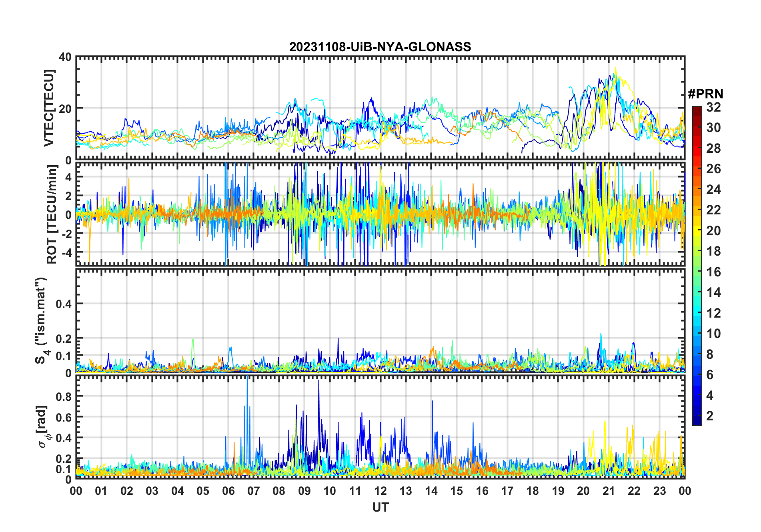
Task: Select PRN colorbar tick label 28
Action: coord(713,148)
